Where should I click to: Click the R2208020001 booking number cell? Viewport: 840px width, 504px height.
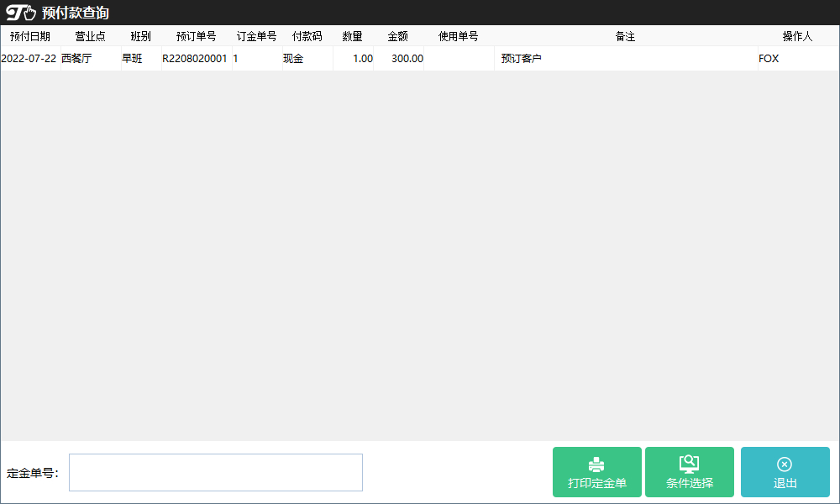pyautogui.click(x=195, y=59)
